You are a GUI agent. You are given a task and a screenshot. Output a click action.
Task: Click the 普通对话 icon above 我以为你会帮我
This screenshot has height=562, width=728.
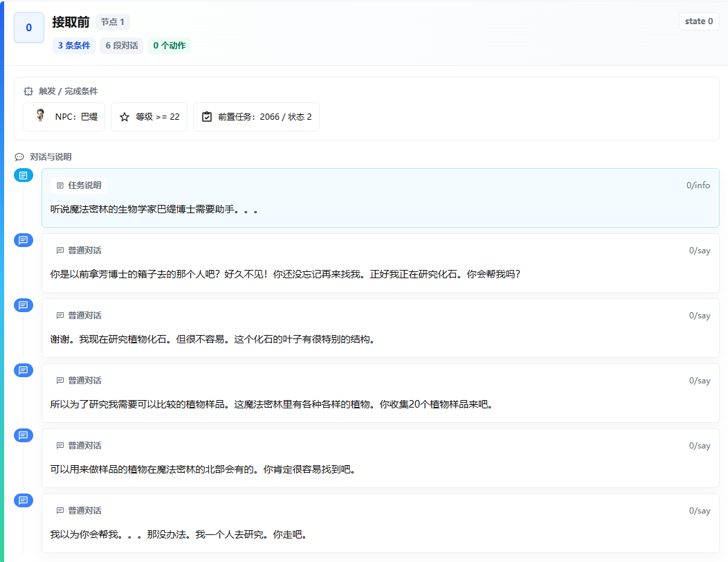[60, 511]
